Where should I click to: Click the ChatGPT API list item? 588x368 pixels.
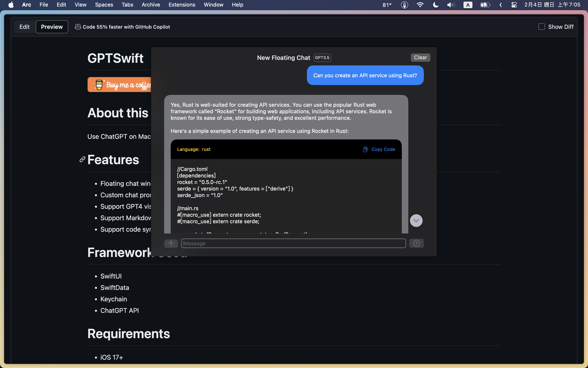tap(120, 310)
